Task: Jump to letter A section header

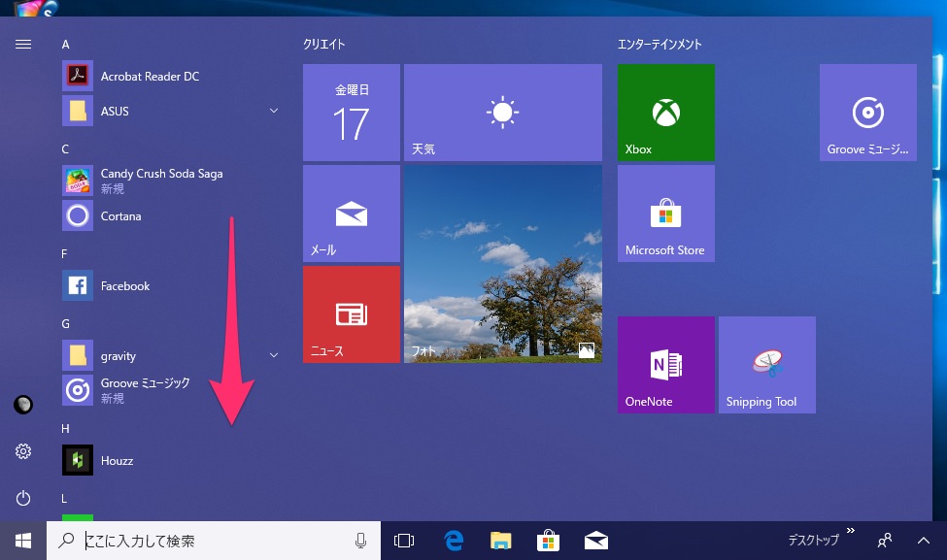Action: pyautogui.click(x=65, y=44)
